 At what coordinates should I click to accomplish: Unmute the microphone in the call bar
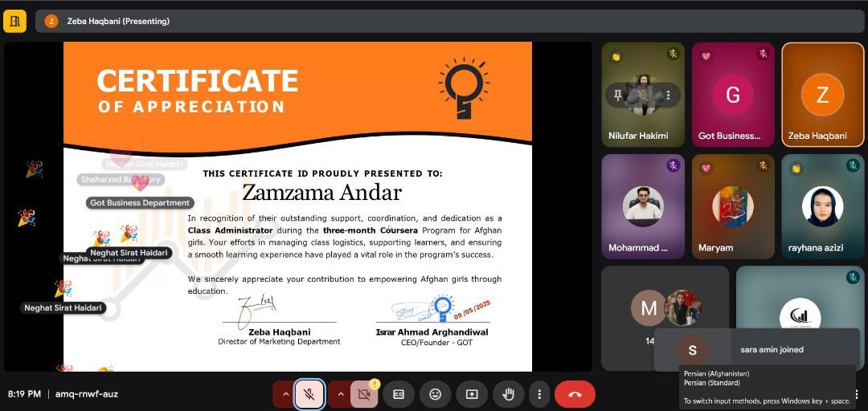pos(309,394)
